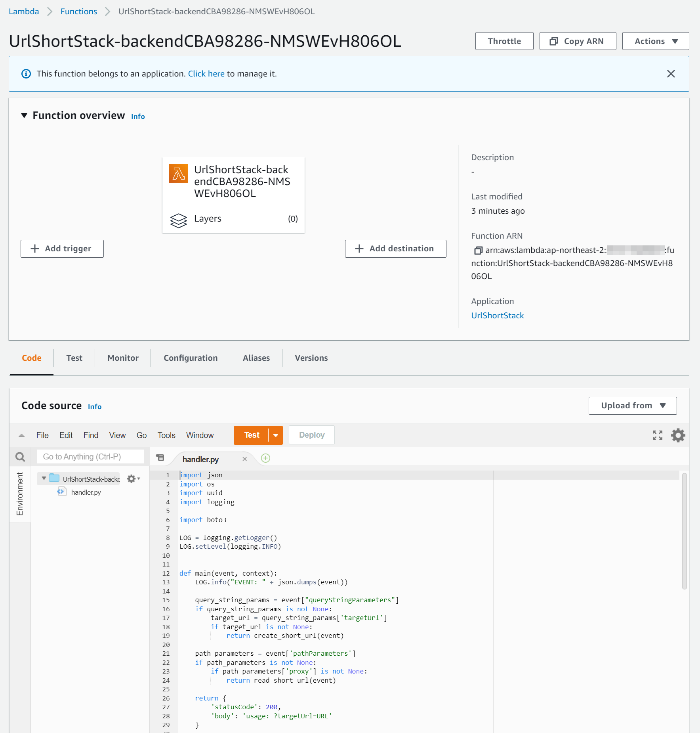The width and height of the screenshot is (700, 733).
Task: Click the Copy ARN button
Action: pyautogui.click(x=577, y=41)
